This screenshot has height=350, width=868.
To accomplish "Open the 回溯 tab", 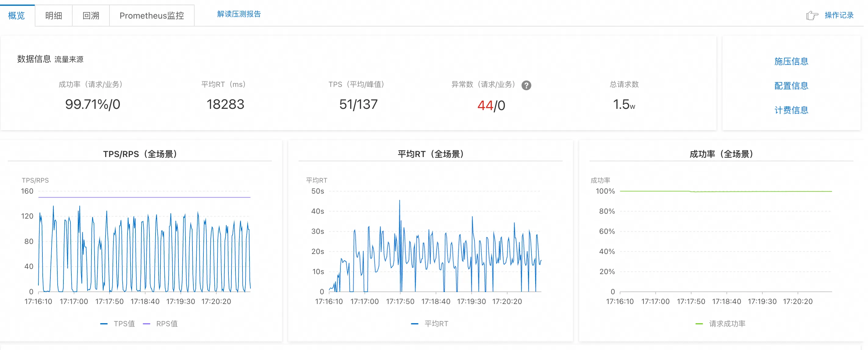I will pos(90,15).
